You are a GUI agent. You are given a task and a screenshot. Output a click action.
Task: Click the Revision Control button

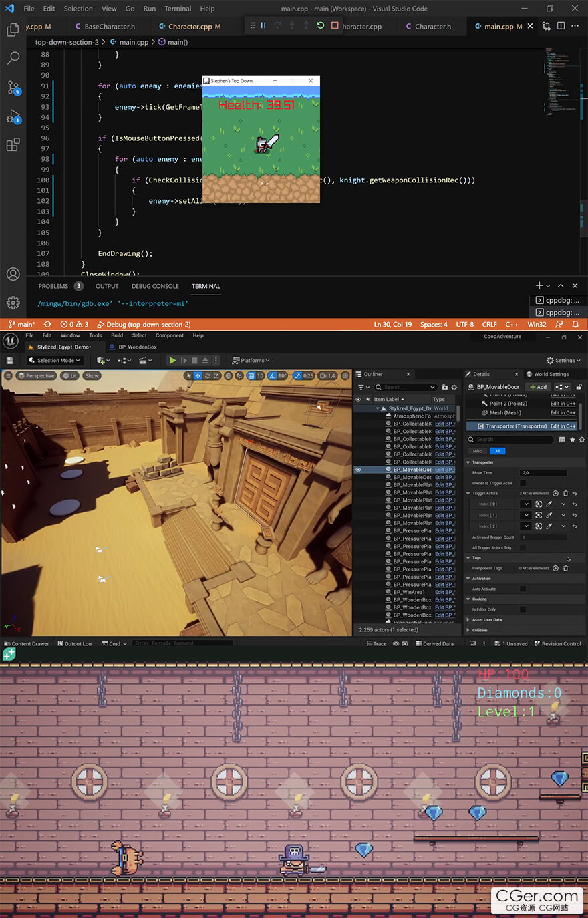pos(558,644)
